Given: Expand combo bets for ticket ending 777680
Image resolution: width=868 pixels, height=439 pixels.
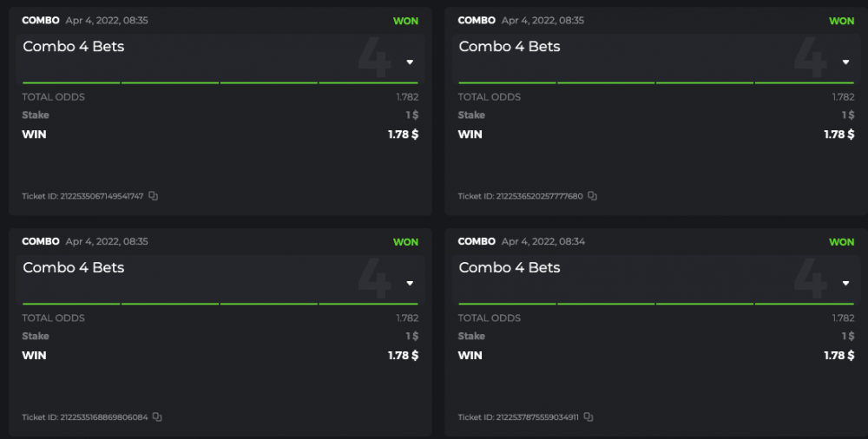Looking at the screenshot, I should 845,62.
